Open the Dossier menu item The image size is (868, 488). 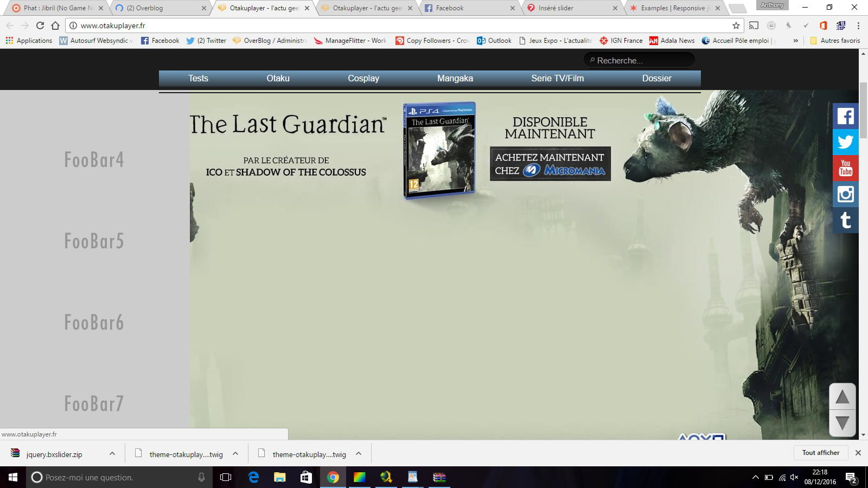click(x=656, y=78)
